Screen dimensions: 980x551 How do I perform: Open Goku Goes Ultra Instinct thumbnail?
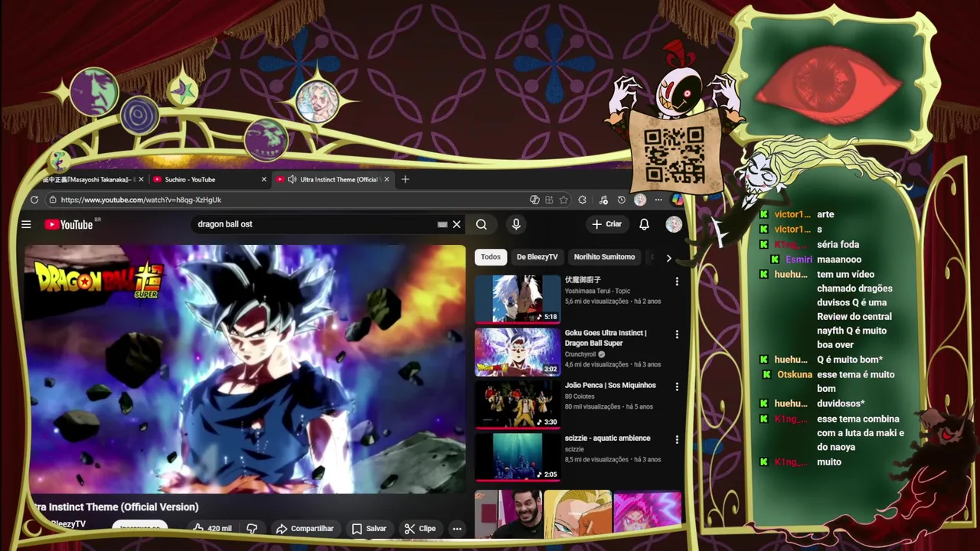click(x=518, y=352)
